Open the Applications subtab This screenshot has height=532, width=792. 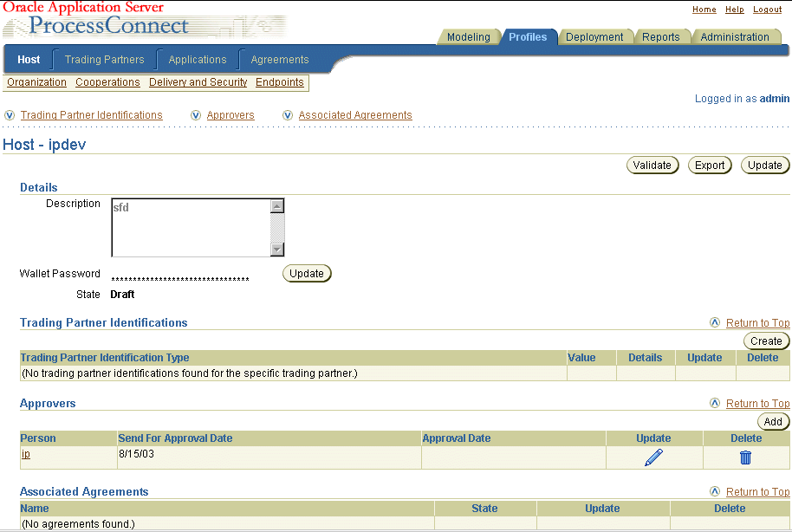tap(198, 60)
